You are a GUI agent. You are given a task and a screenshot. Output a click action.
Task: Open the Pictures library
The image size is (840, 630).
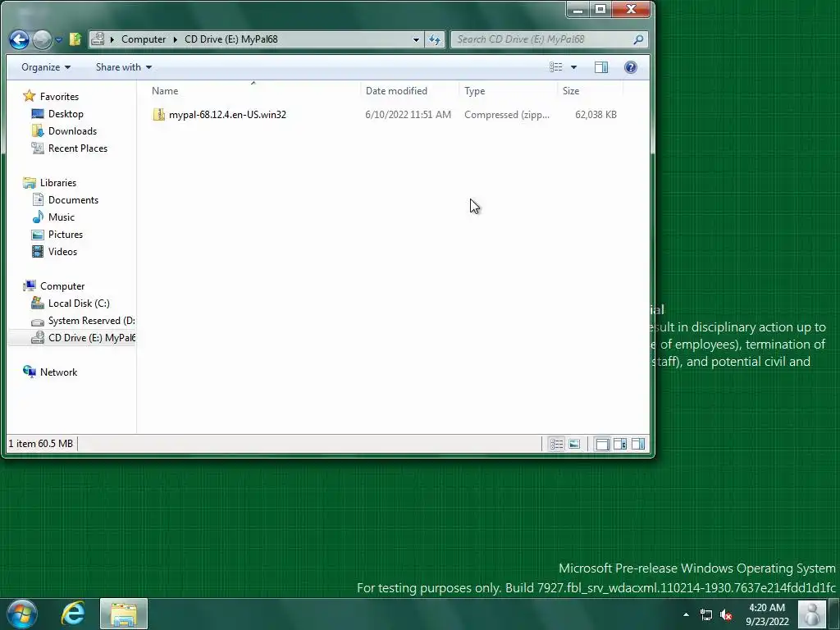(66, 234)
